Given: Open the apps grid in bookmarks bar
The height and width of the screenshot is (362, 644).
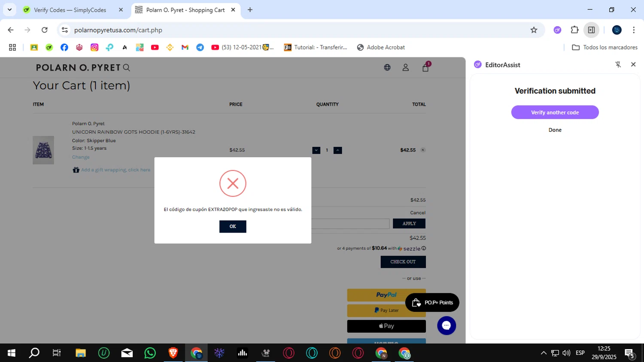Looking at the screenshot, I should click(x=12, y=47).
